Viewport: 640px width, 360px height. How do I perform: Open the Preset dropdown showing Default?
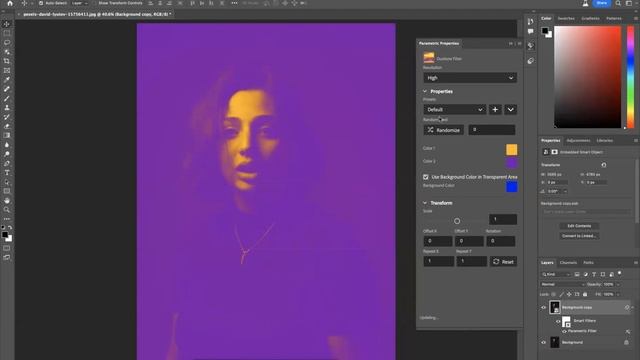point(454,109)
